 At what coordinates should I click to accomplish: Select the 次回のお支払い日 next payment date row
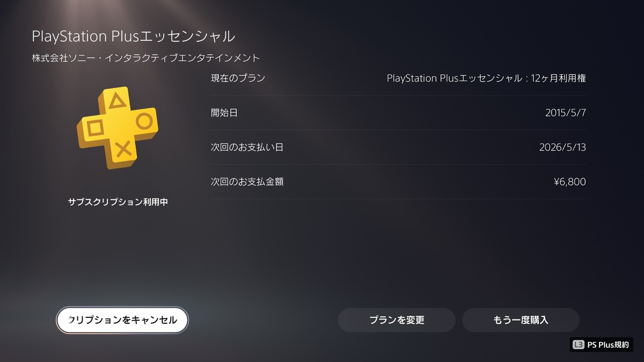[x=398, y=147]
